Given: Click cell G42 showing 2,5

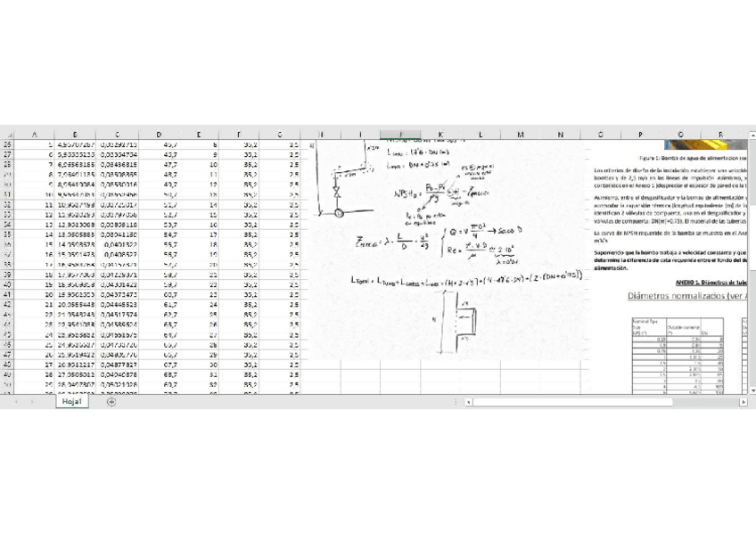Looking at the screenshot, I should (x=280, y=305).
